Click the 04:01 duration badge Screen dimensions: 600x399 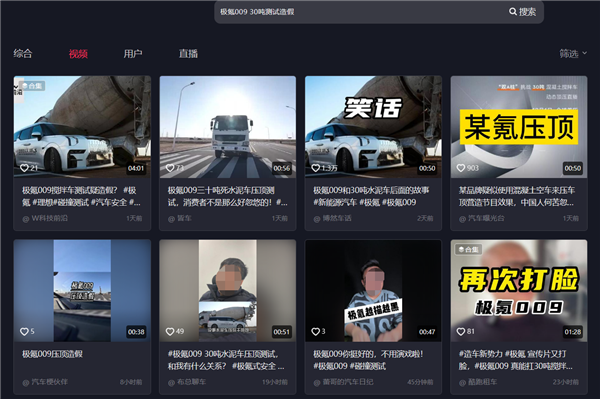coord(136,168)
